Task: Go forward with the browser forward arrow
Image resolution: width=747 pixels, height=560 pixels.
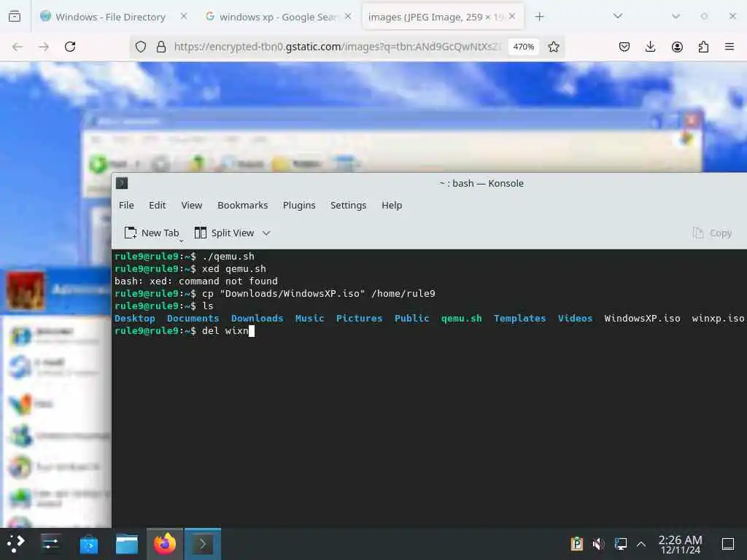Action: 44,47
